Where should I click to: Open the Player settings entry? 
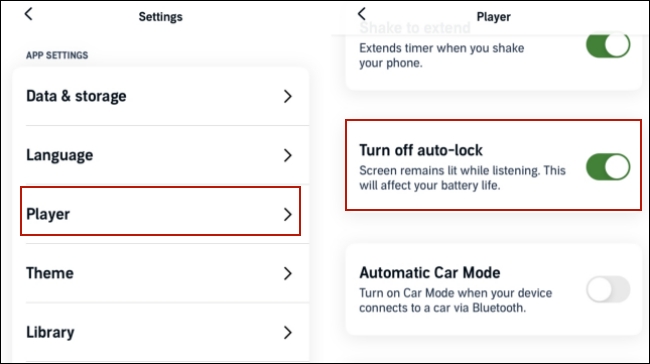click(x=160, y=211)
